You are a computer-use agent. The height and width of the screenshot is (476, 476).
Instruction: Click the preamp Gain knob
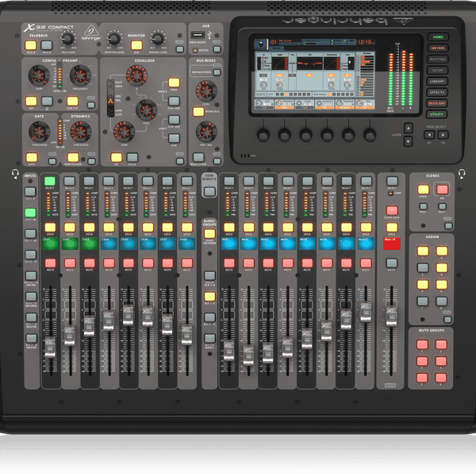(x=39, y=75)
